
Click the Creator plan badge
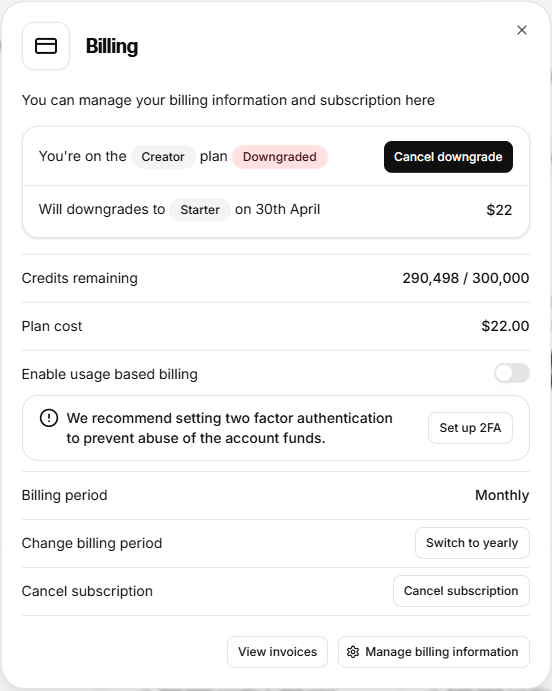163,157
